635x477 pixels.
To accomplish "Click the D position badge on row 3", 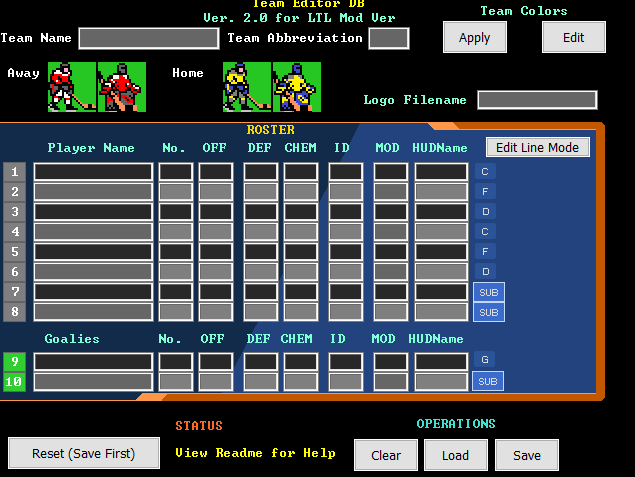I will [x=484, y=212].
